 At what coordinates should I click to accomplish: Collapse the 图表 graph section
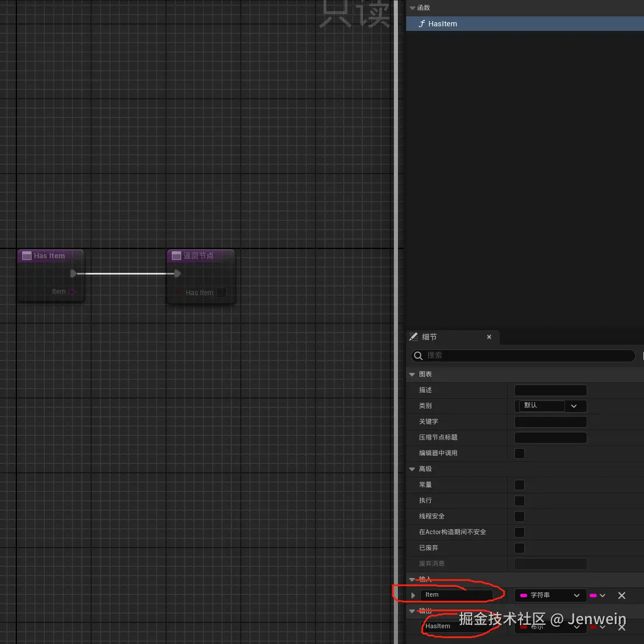pos(412,374)
